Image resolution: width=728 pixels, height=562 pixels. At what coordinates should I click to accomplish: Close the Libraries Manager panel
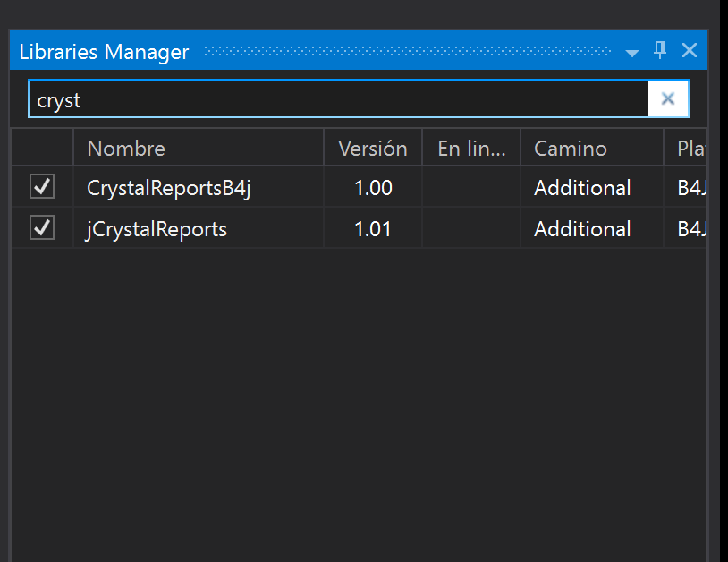[690, 50]
